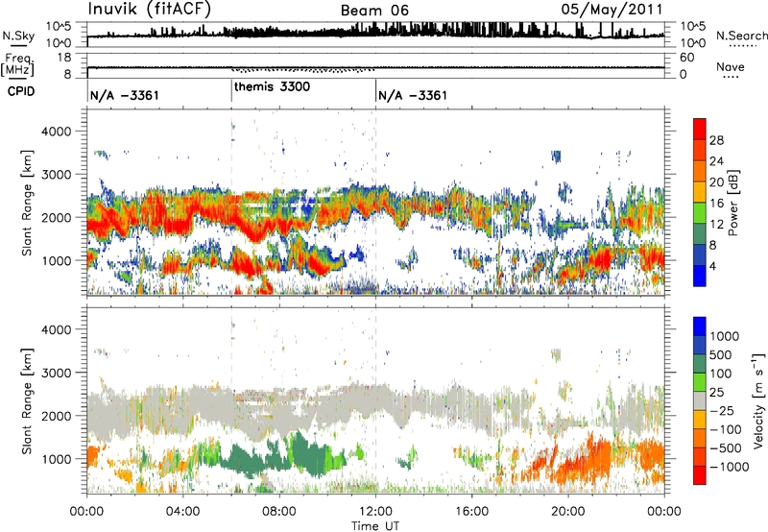Click the '16:00' time axis tick label
This screenshot has width=768, height=532.
471,512
